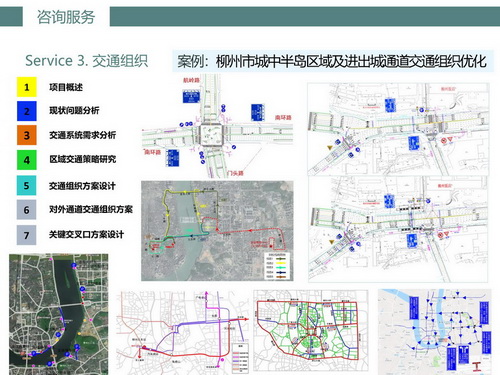Click the 交通组织方案设计 label
Viewport: 500px width, 375px height.
click(82, 186)
